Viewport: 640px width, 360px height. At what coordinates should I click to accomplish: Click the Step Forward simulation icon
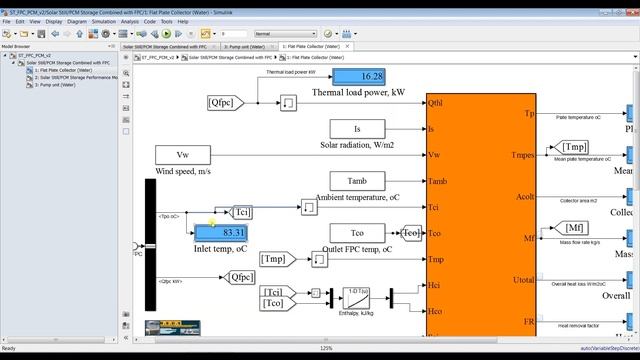coord(178,34)
